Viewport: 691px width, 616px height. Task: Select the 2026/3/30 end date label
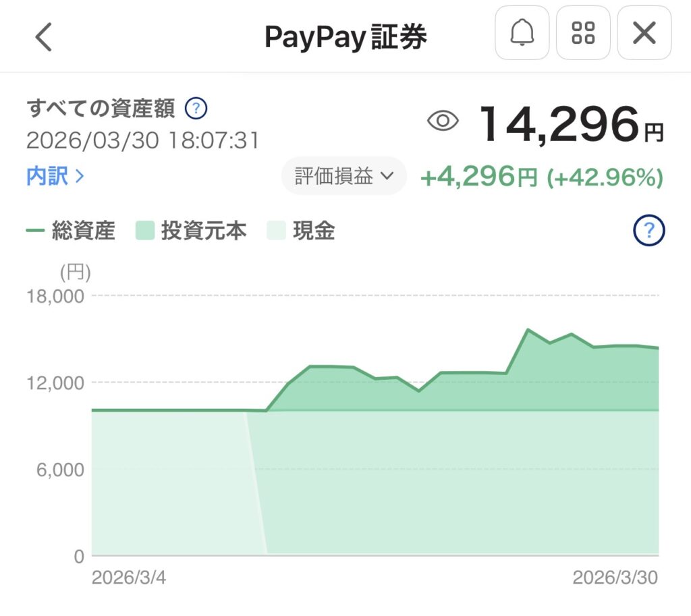[x=615, y=578]
